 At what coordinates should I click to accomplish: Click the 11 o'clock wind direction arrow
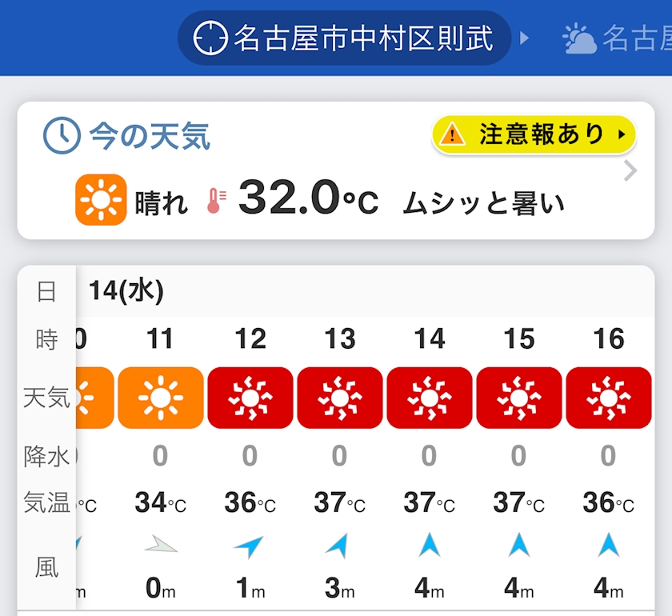[160, 546]
